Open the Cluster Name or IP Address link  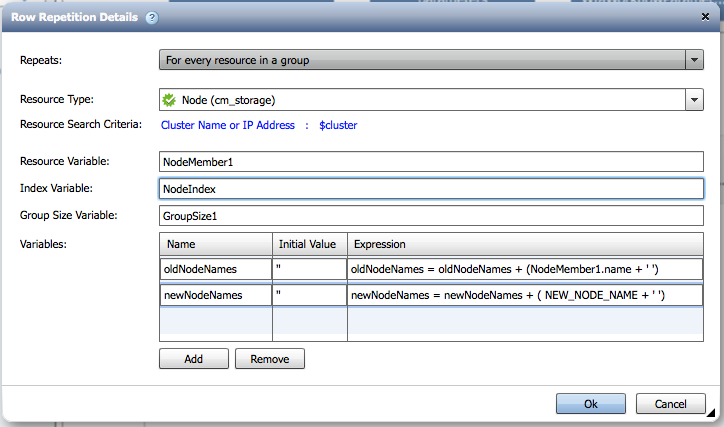pyautogui.click(x=228, y=125)
